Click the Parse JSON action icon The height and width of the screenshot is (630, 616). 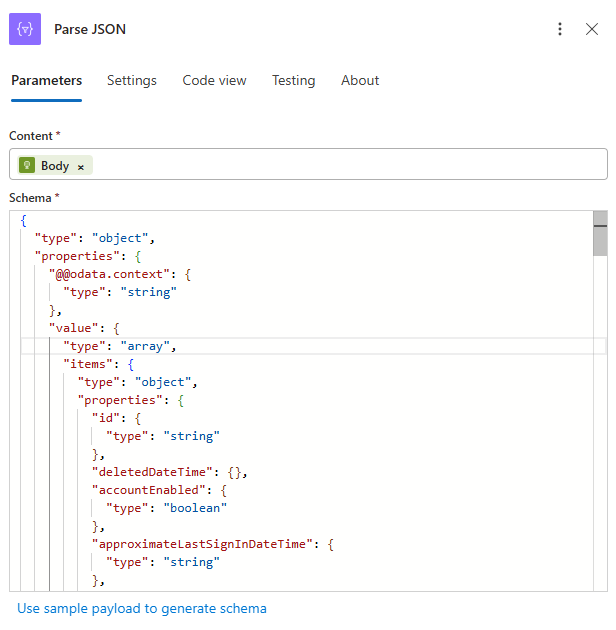[x=25, y=29]
